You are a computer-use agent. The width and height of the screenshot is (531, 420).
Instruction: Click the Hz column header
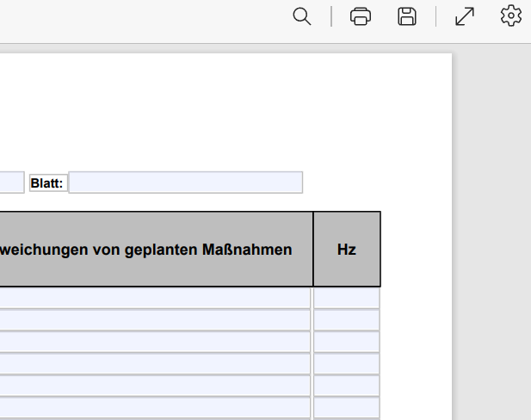[x=347, y=250]
